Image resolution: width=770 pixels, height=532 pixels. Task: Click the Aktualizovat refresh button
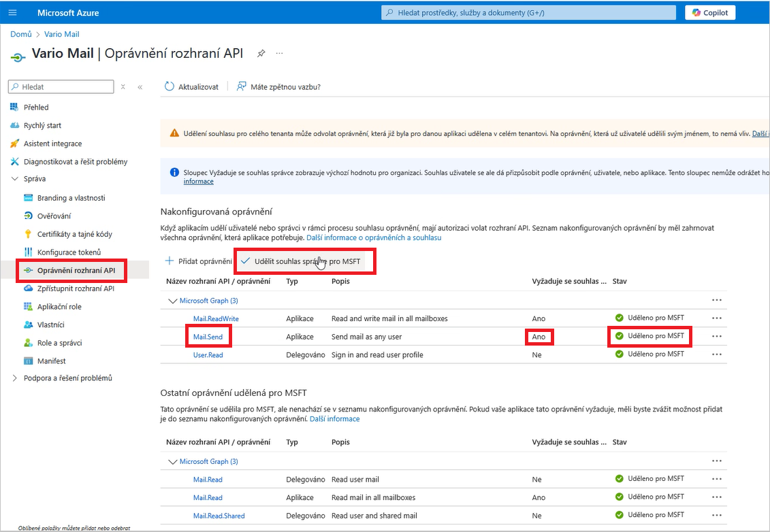coord(191,87)
